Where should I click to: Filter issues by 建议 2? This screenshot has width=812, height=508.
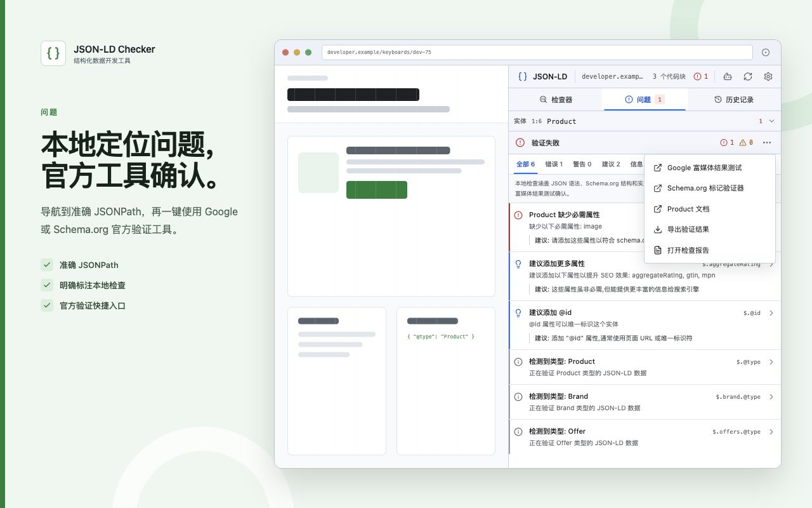pyautogui.click(x=611, y=164)
